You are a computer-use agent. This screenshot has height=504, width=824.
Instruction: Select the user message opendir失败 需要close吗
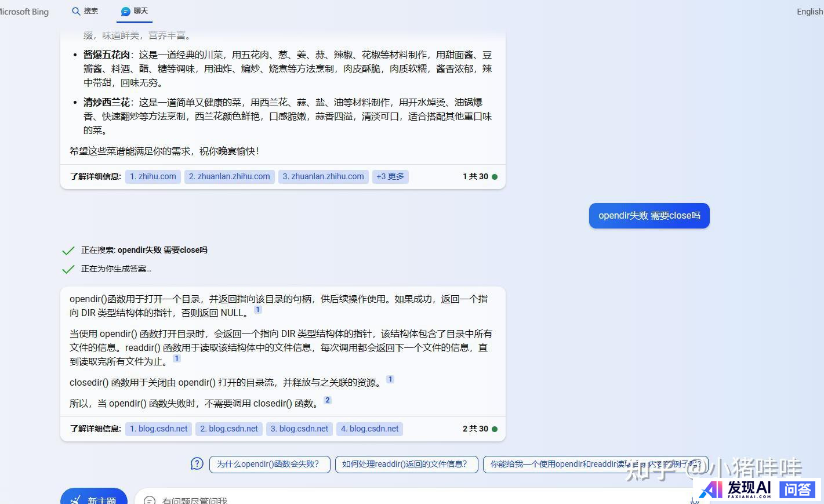[649, 216]
